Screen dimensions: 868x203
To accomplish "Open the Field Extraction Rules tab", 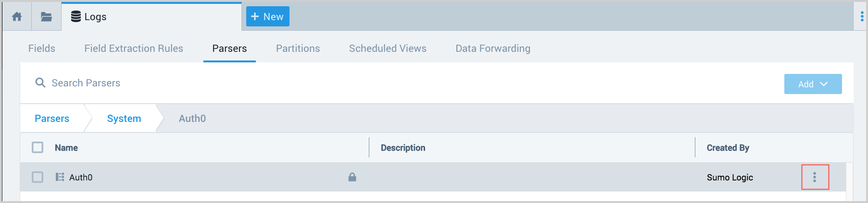I will tap(134, 48).
